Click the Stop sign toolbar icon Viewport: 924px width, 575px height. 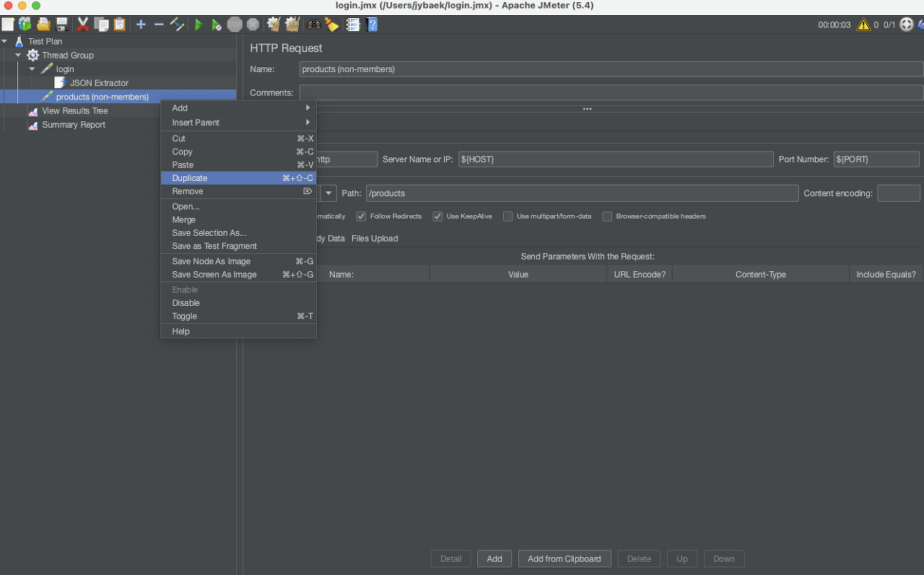tap(235, 25)
